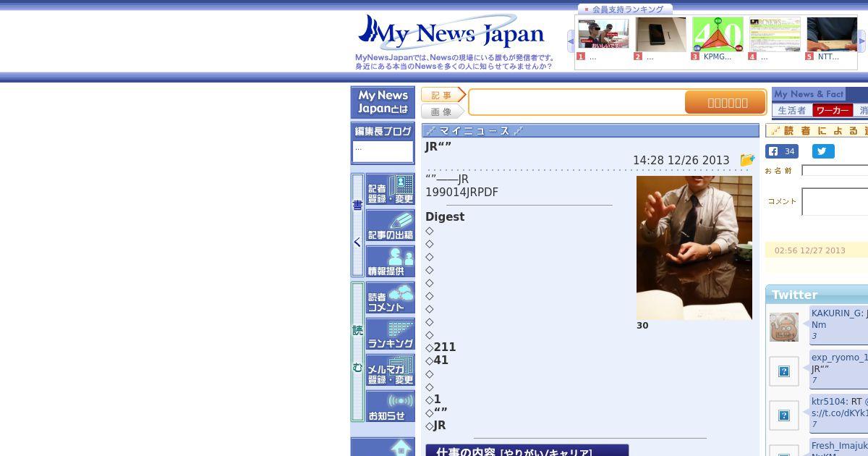Image resolution: width=868 pixels, height=456 pixels.
Task: Click the My News & Fact header
Action: (x=809, y=94)
